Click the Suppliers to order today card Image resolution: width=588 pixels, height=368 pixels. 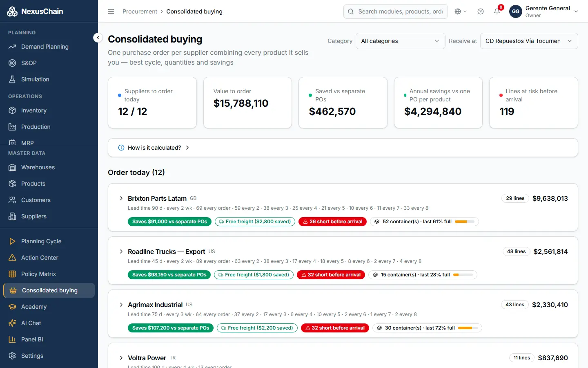[152, 103]
